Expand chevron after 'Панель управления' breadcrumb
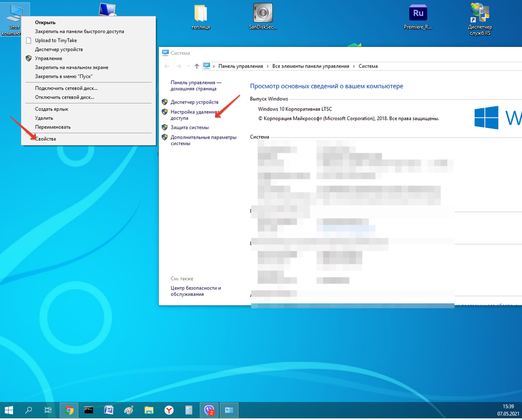 coord(268,66)
